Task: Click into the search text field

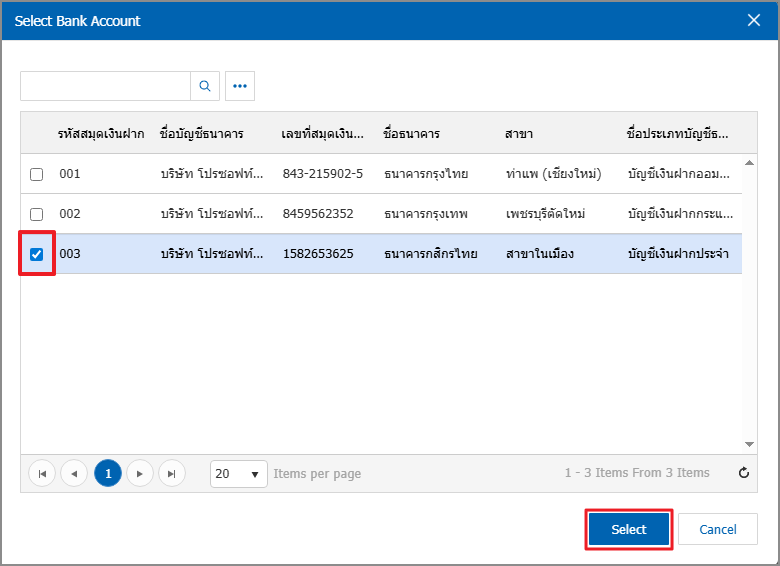Action: coord(105,86)
